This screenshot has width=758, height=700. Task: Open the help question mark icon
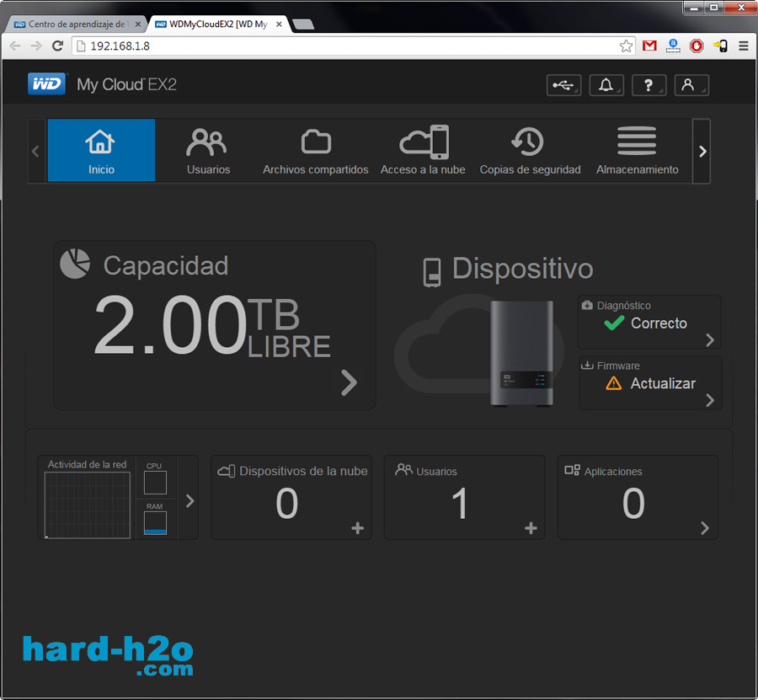[649, 86]
